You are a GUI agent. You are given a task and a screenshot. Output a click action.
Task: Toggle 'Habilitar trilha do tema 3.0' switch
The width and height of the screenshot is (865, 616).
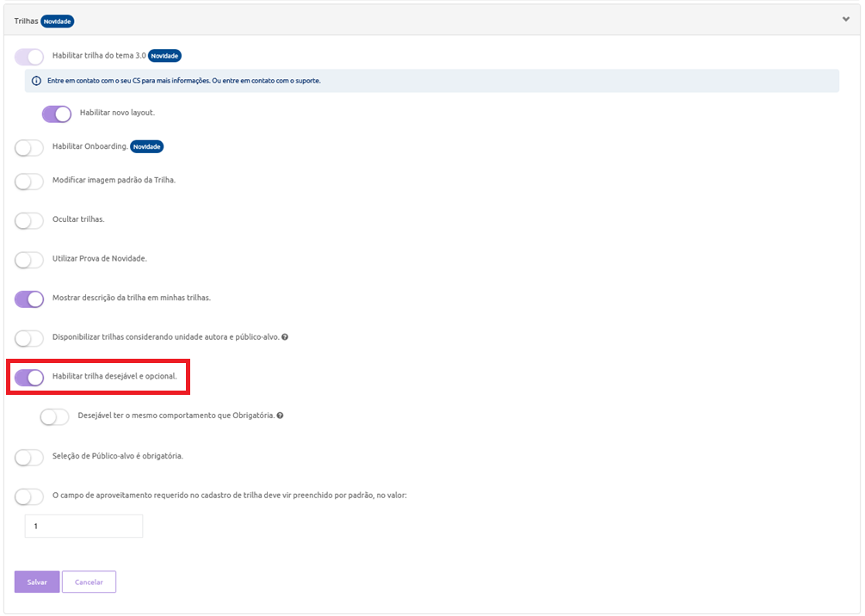click(29, 57)
